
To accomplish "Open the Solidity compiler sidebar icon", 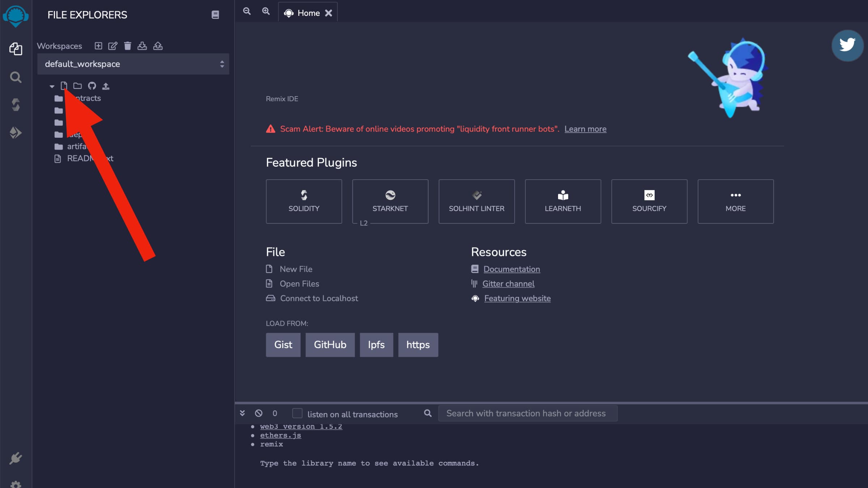I will tap(16, 105).
